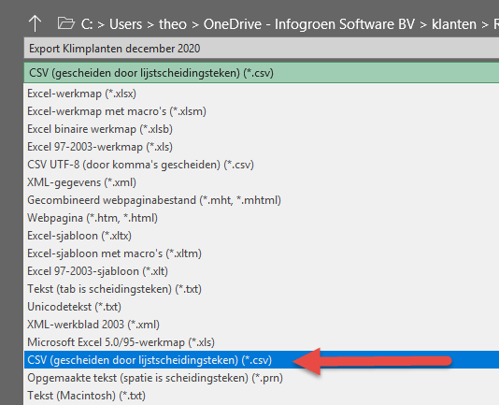499x405 pixels.
Task: Select CSV UTF-8 (door komma's gescheiden)
Action: 261,165
